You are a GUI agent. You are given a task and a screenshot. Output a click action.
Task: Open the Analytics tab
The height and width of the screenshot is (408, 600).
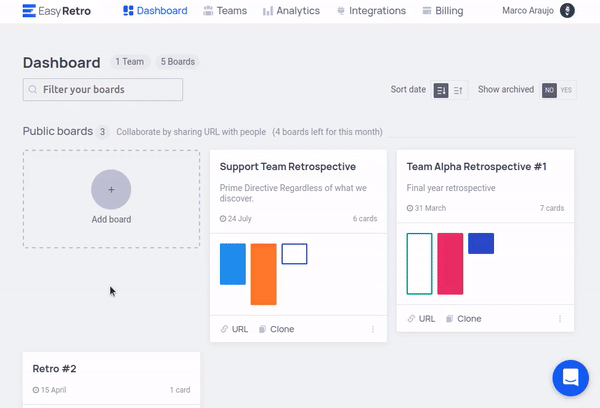(291, 11)
